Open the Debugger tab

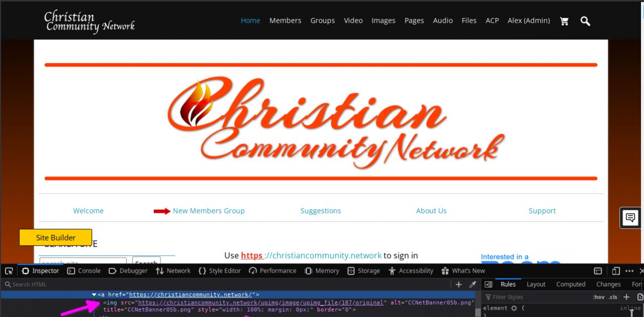coord(128,271)
